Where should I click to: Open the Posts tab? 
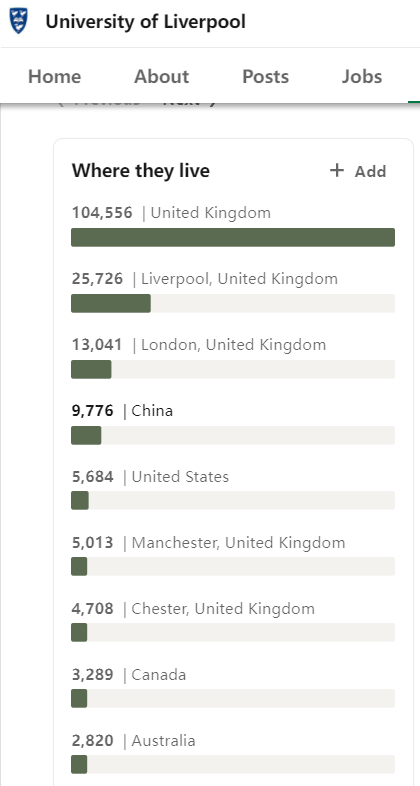pos(266,76)
